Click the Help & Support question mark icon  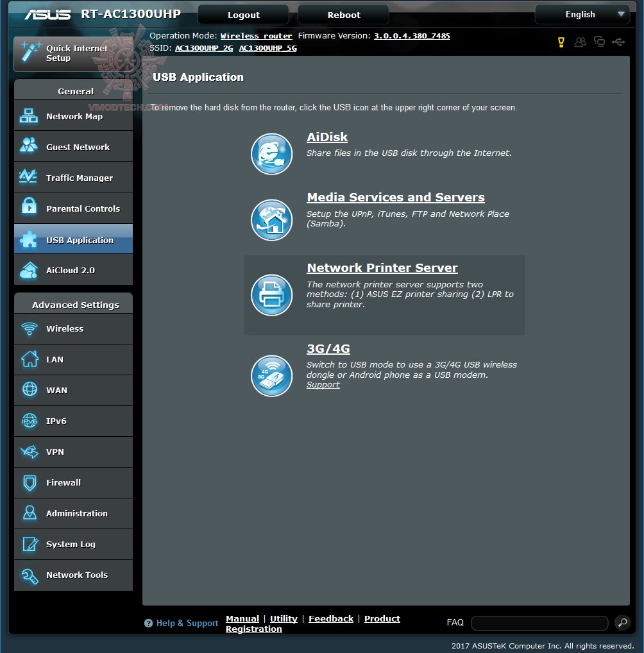tap(148, 623)
